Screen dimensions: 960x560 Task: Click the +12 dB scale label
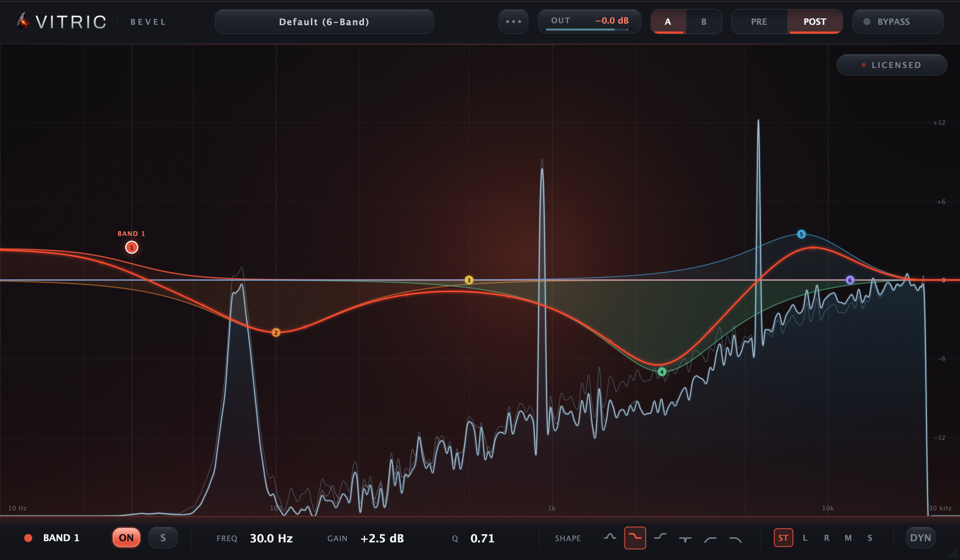coord(939,123)
